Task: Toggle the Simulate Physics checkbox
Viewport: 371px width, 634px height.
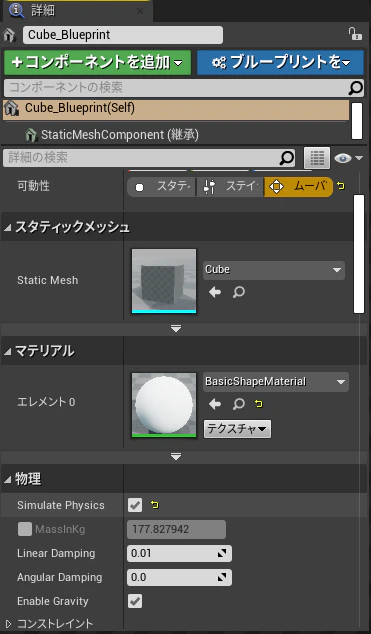Action: point(135,505)
